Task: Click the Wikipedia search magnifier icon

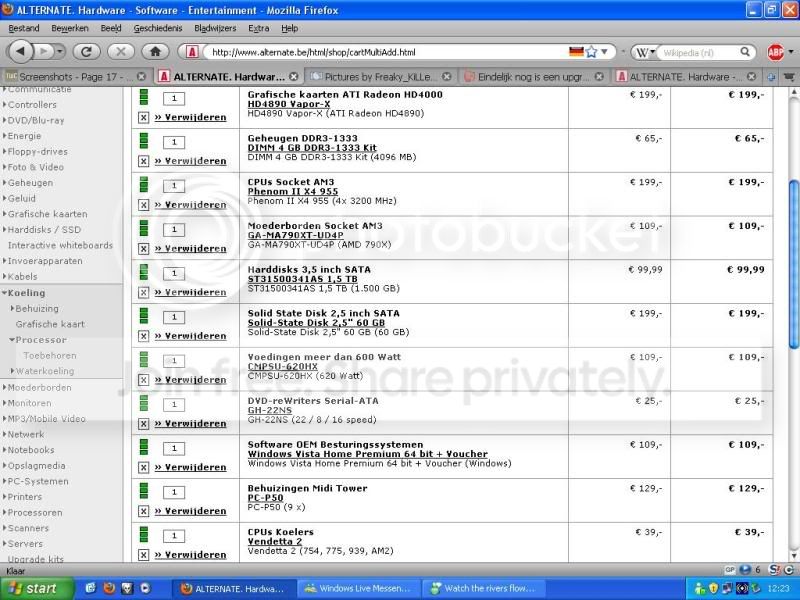Action: (745, 52)
